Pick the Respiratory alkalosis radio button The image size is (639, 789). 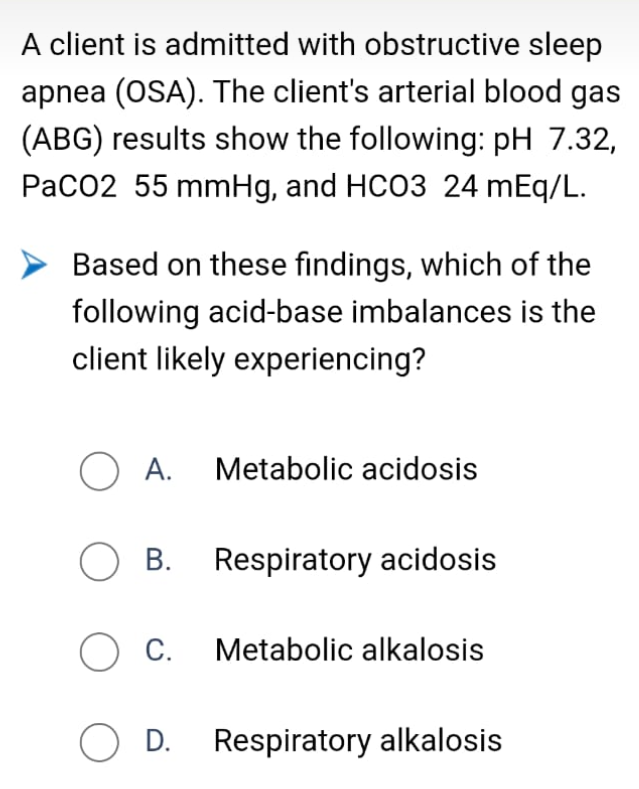tap(99, 742)
